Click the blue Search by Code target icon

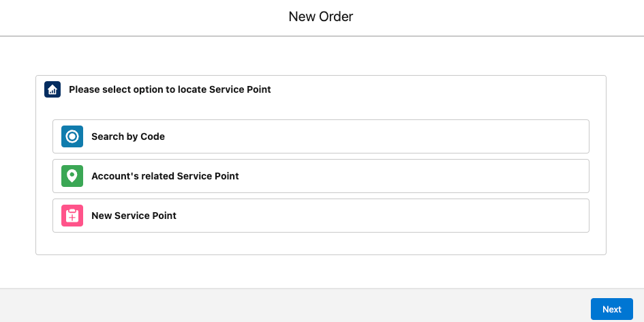coord(72,136)
